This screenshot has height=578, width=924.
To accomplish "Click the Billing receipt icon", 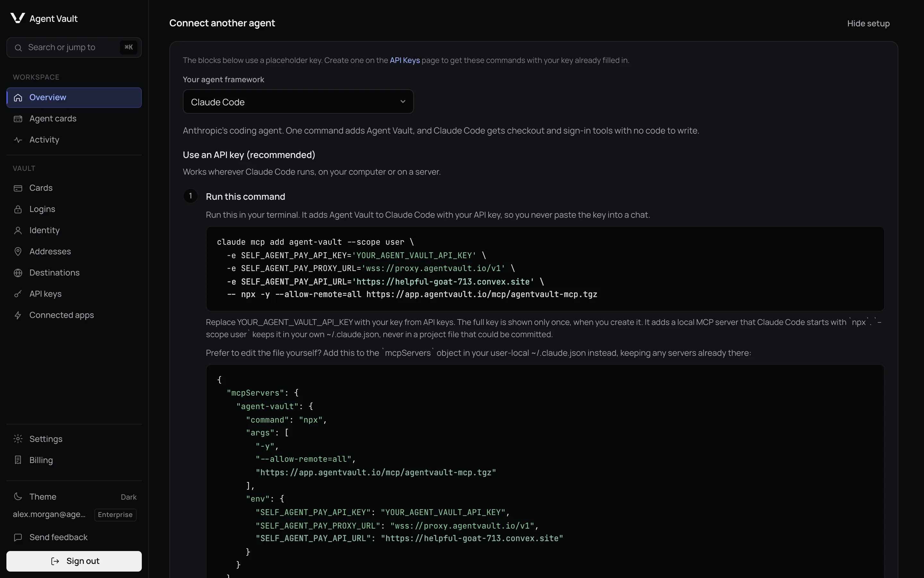I will point(18,460).
